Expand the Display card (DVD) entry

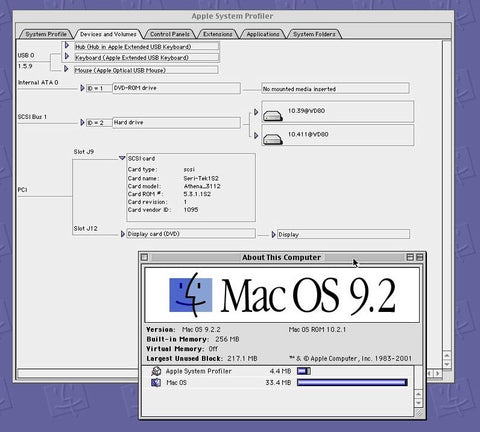click(x=123, y=234)
